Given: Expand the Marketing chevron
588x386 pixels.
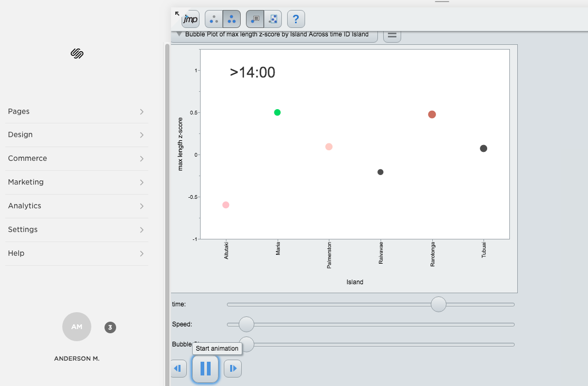Looking at the screenshot, I should (142, 182).
